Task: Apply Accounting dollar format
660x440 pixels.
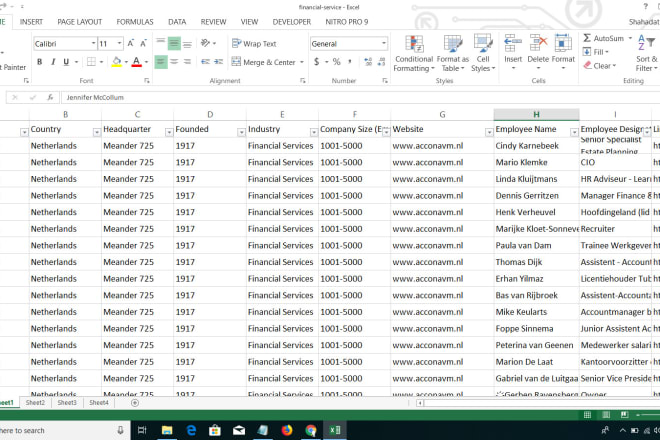Action: coord(317,62)
